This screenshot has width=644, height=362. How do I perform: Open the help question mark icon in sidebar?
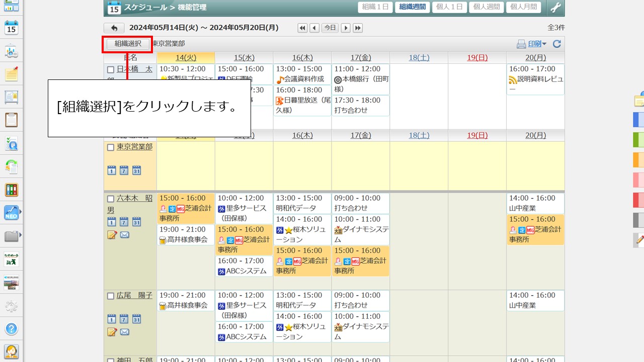click(x=12, y=329)
